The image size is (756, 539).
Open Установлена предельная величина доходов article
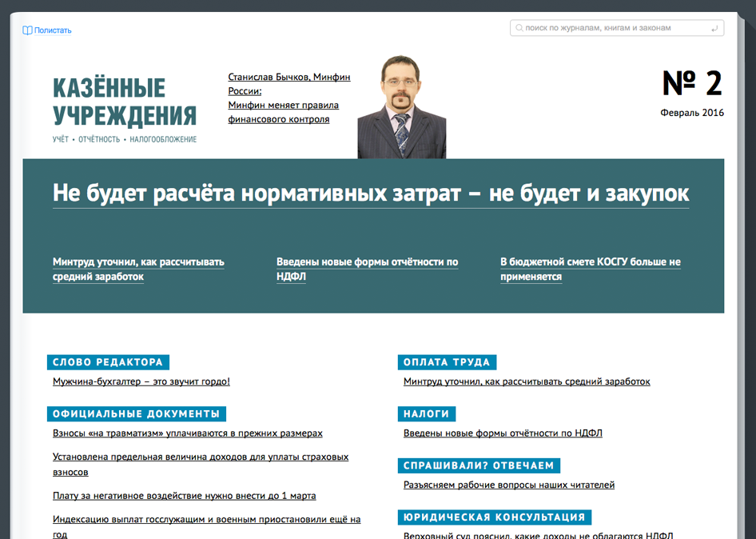pos(201,464)
